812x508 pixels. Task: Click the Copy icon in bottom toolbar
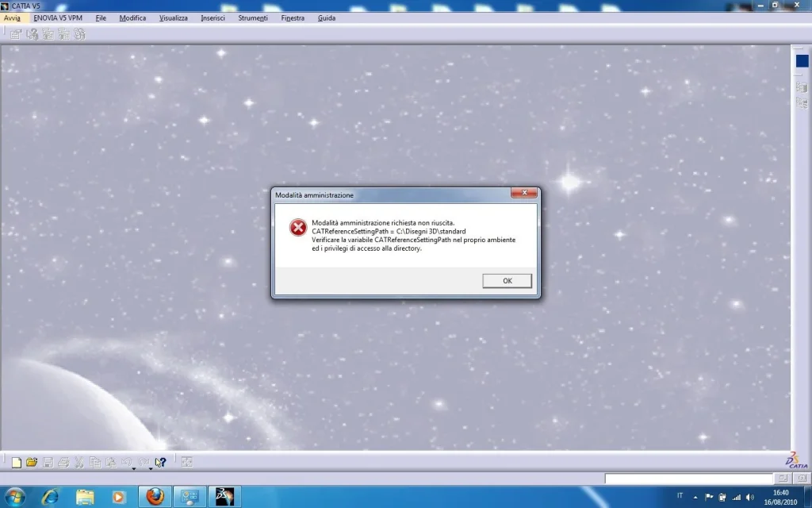click(x=95, y=462)
